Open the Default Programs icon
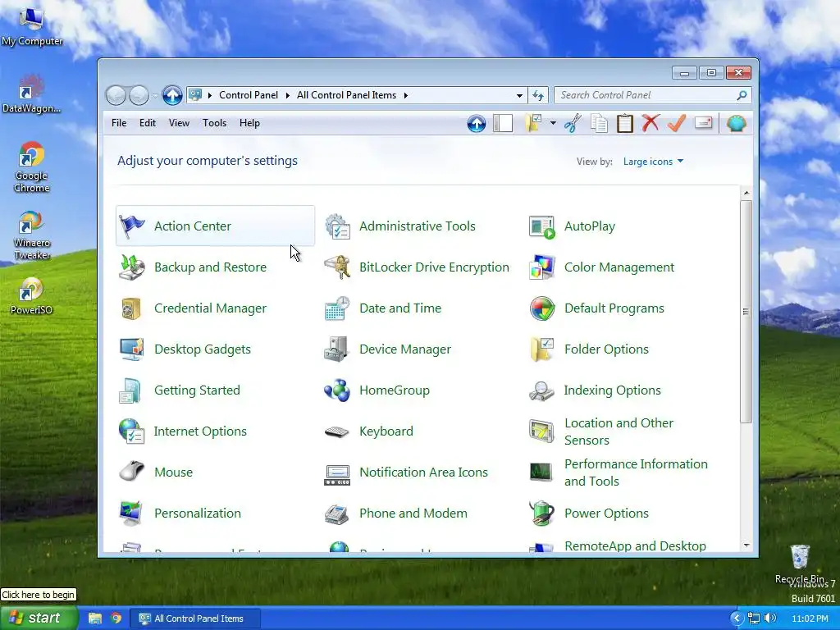 541,308
